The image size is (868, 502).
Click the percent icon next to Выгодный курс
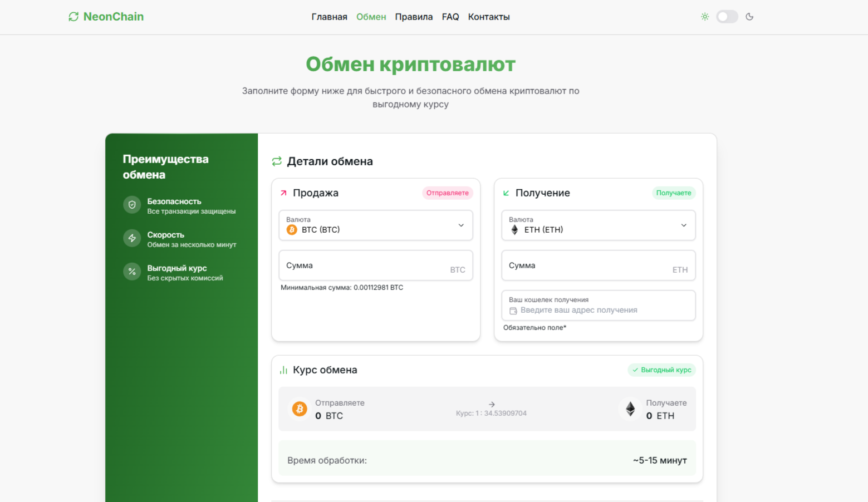(x=132, y=272)
